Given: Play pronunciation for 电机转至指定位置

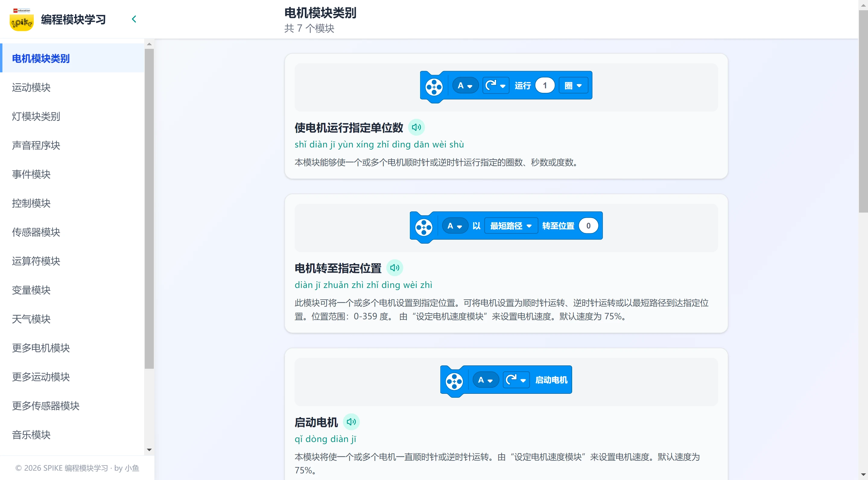Looking at the screenshot, I should 394,268.
